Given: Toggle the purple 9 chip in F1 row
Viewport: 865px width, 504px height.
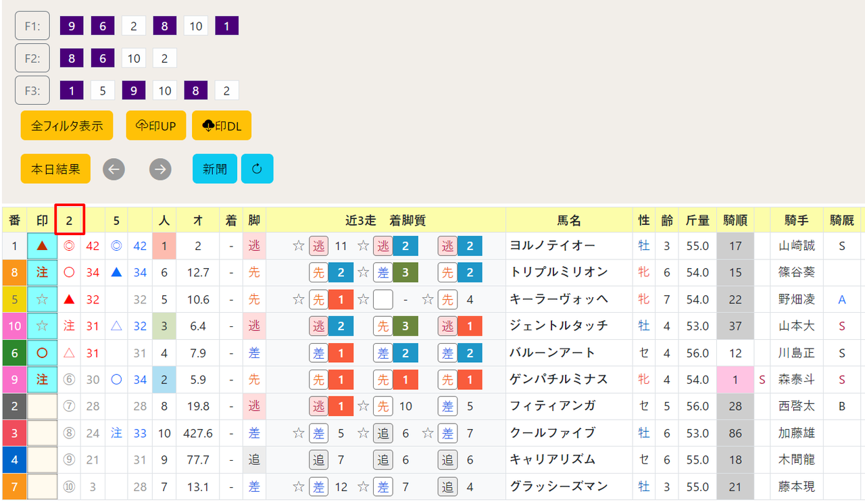Looking at the screenshot, I should point(72,26).
